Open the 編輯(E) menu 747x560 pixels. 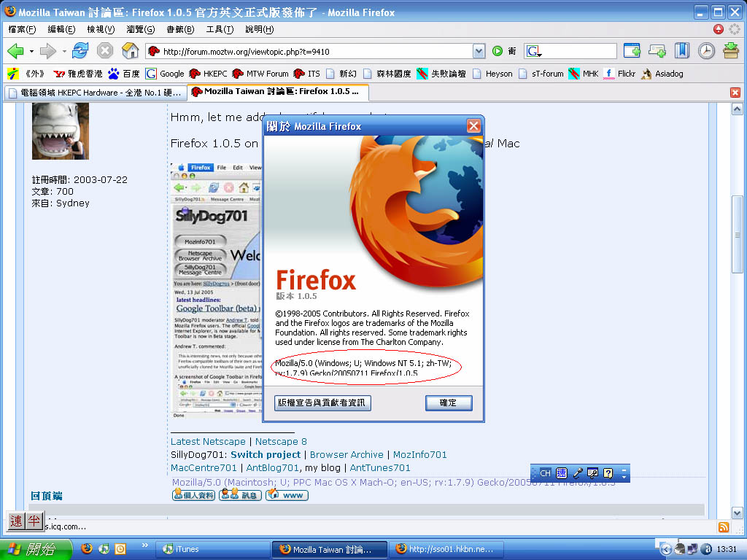tap(61, 29)
